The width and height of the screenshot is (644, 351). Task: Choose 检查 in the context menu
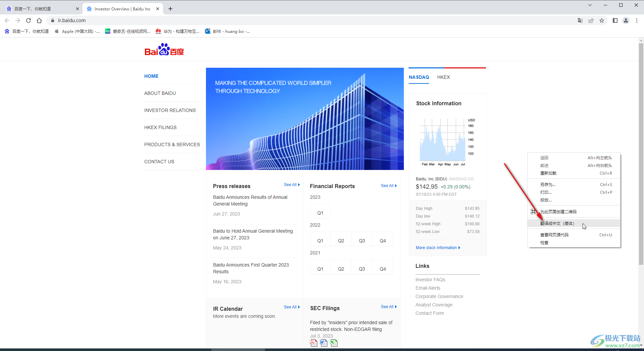tap(574, 242)
